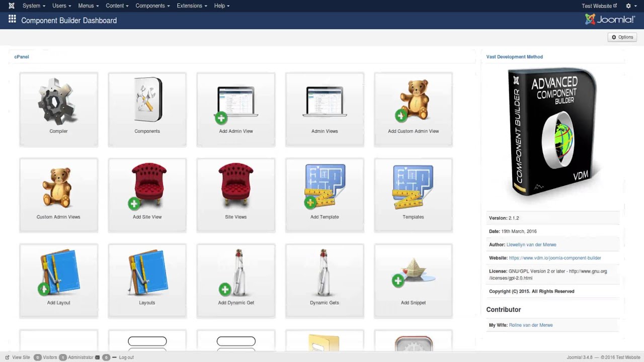Viewport: 644px width, 362px height.
Task: Open the Custom Admin Views teddy bear
Action: tap(58, 187)
